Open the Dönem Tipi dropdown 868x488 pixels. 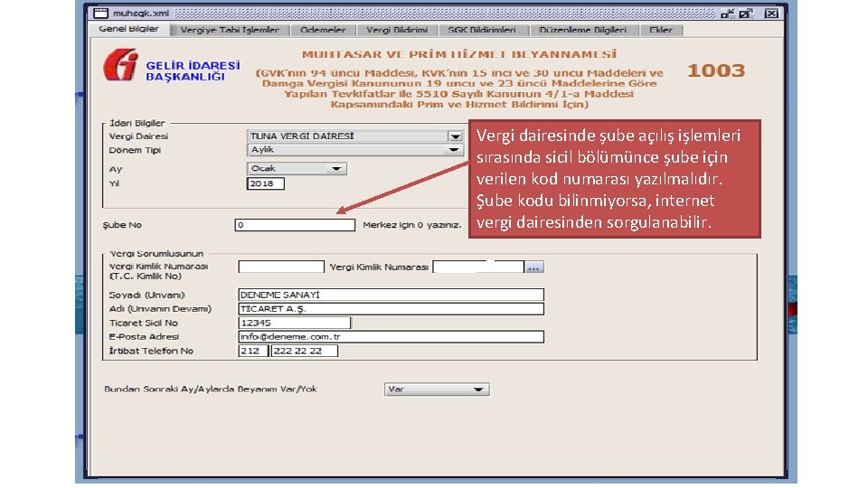tap(354, 150)
